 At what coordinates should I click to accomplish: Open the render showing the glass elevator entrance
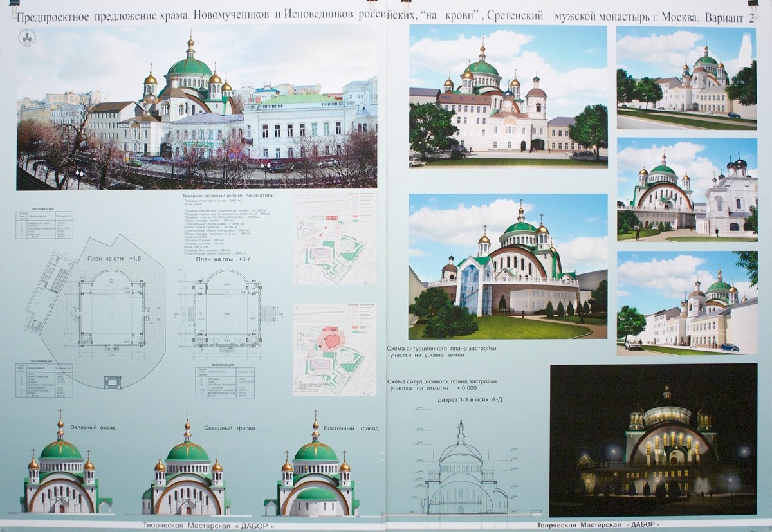(508, 266)
